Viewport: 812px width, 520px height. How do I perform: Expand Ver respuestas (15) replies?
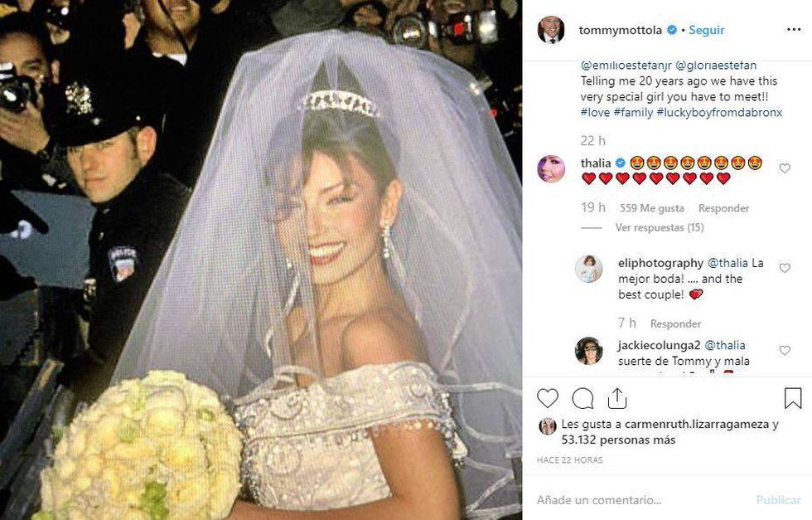tap(660, 227)
